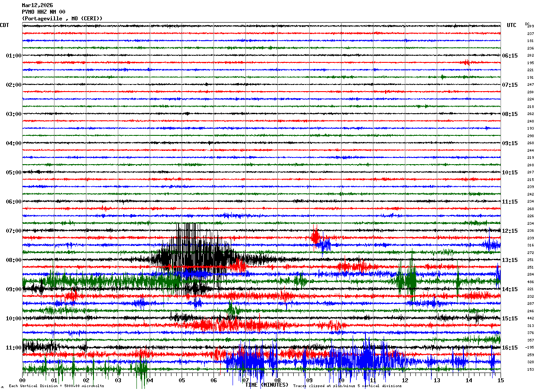The height and width of the screenshot is (392, 536).
Task: Click minute-axis tick label "05" at the bottom
Action: pos(182,380)
